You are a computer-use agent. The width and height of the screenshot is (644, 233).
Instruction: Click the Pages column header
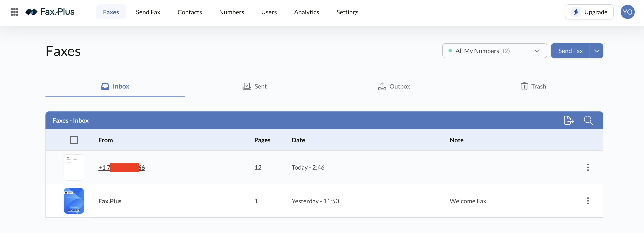pyautogui.click(x=262, y=140)
